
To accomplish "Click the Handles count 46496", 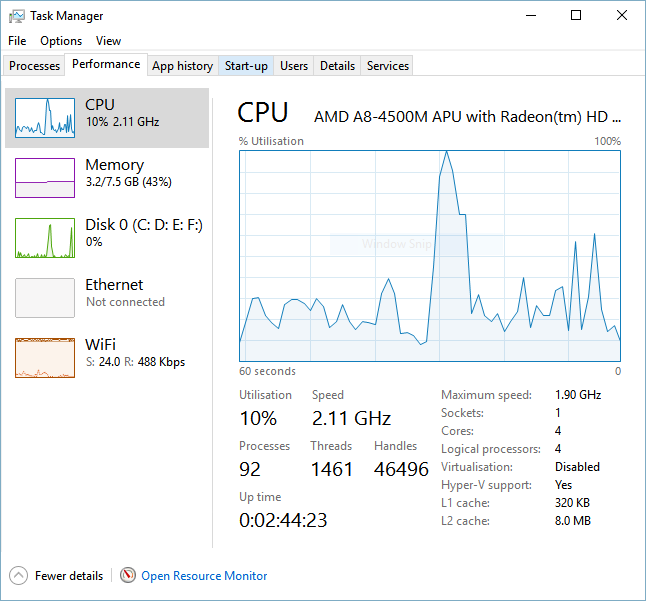I will tap(401, 469).
